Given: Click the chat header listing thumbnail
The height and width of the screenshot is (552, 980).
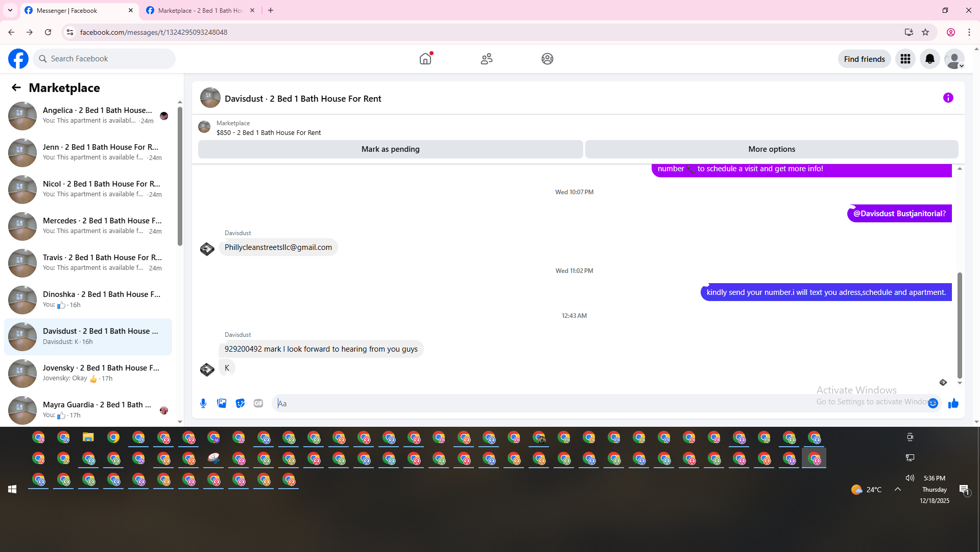Looking at the screenshot, I should [210, 98].
